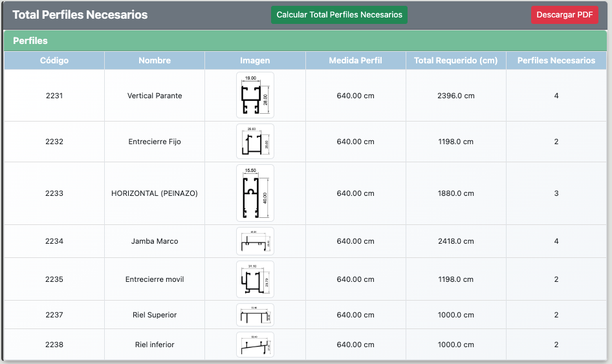Click the Medida Perfil column header
612x364 pixels.
[355, 61]
